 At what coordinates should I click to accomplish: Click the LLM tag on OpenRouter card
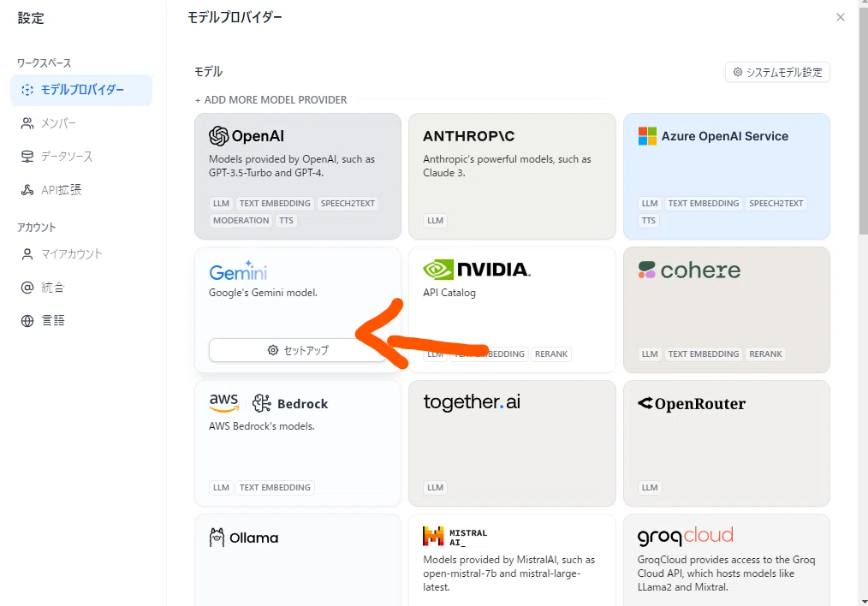pos(650,488)
